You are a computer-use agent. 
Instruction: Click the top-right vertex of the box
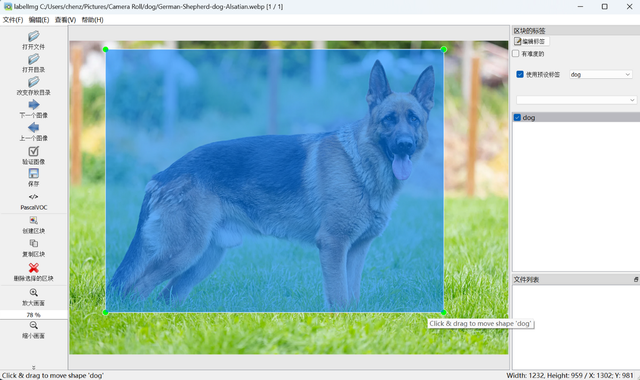coord(444,49)
